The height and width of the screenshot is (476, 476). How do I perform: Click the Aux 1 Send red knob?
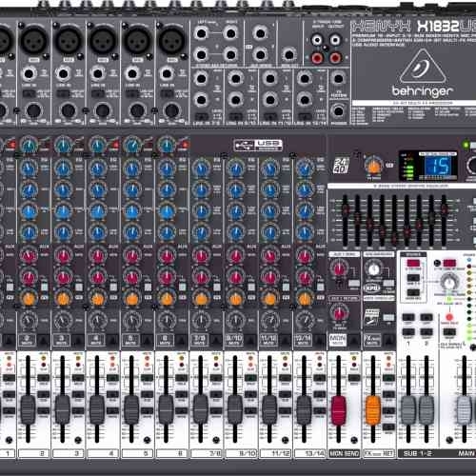click(339, 268)
